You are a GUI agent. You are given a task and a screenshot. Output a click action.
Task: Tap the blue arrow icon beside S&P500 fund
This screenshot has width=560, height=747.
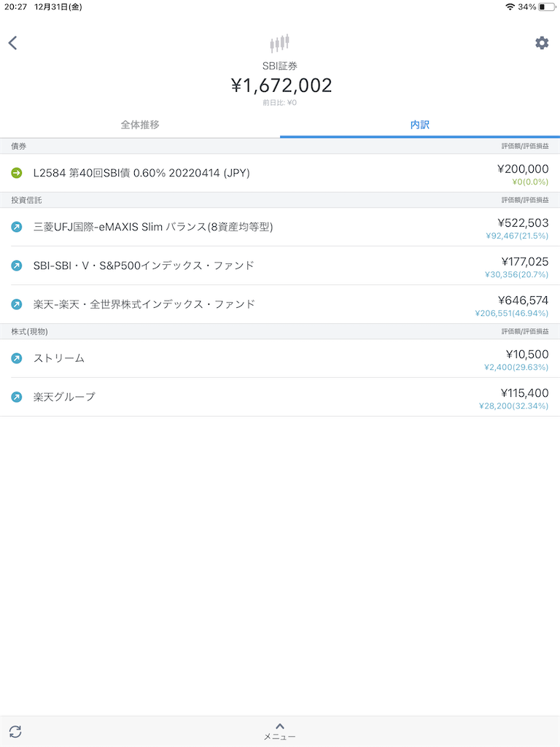click(17, 266)
